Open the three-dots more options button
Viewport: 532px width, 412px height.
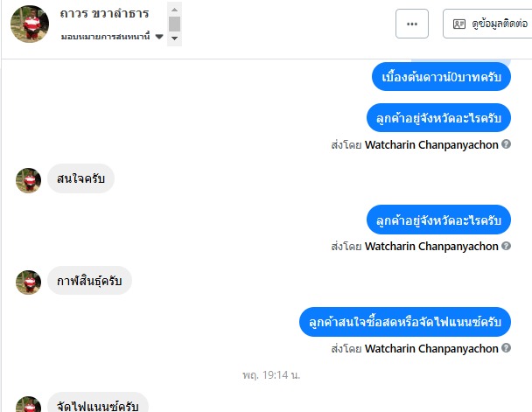[412, 24]
